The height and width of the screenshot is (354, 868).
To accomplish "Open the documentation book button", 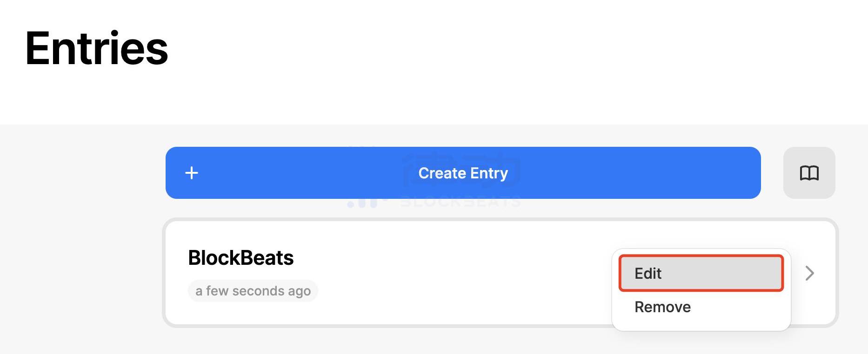I will [x=809, y=173].
